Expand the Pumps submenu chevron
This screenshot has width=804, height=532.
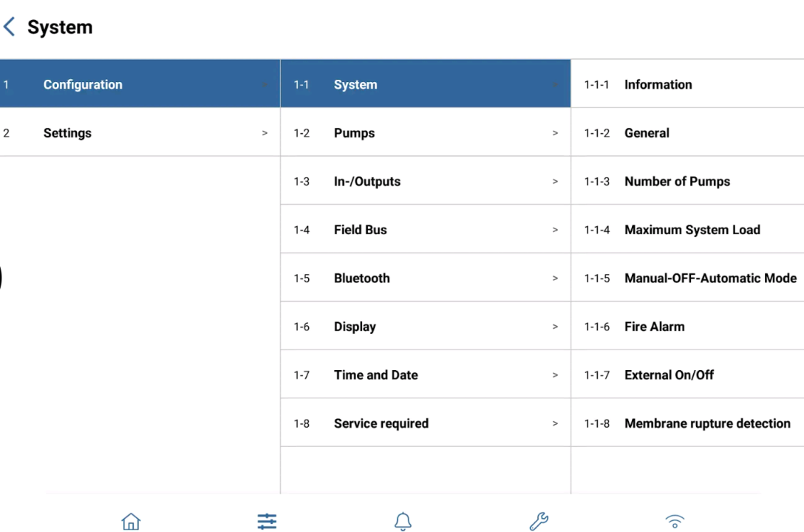[x=555, y=133]
